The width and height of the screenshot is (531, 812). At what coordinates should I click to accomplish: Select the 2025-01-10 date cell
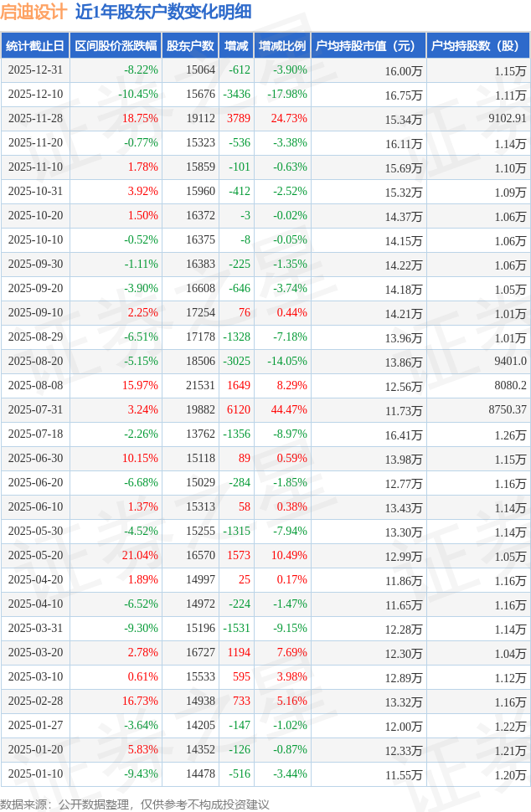(x=34, y=774)
